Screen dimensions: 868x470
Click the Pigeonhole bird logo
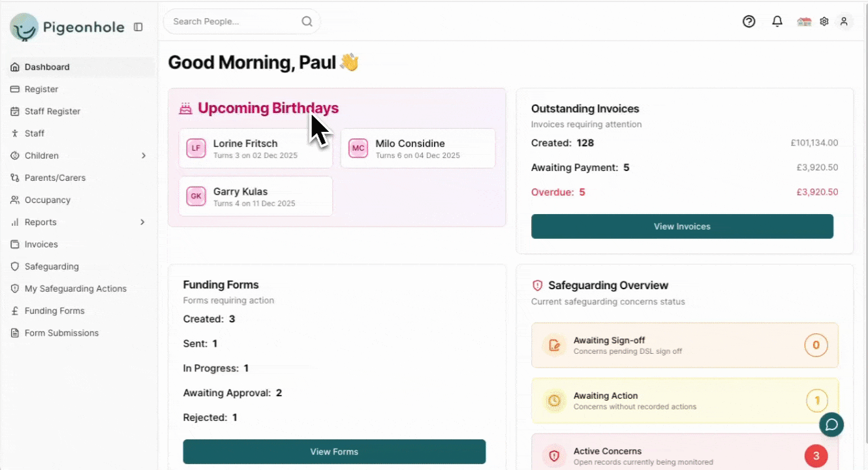(x=24, y=27)
